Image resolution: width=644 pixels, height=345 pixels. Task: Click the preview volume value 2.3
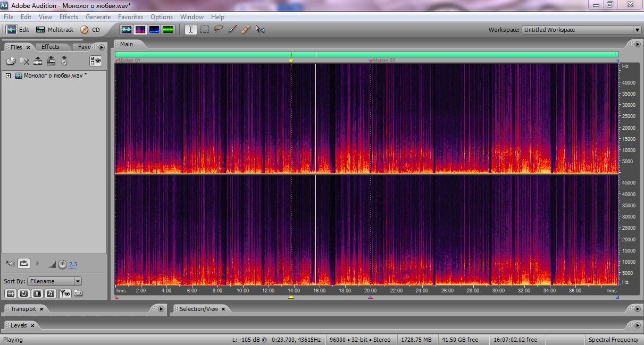click(73, 264)
